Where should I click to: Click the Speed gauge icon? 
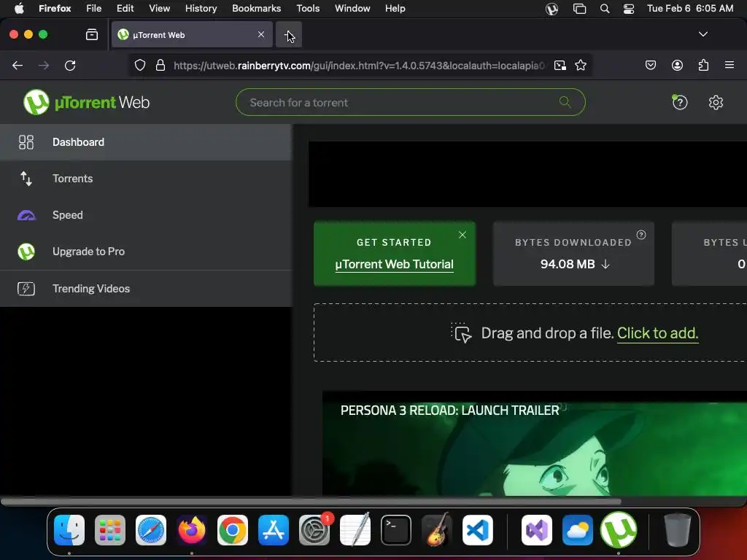(26, 215)
